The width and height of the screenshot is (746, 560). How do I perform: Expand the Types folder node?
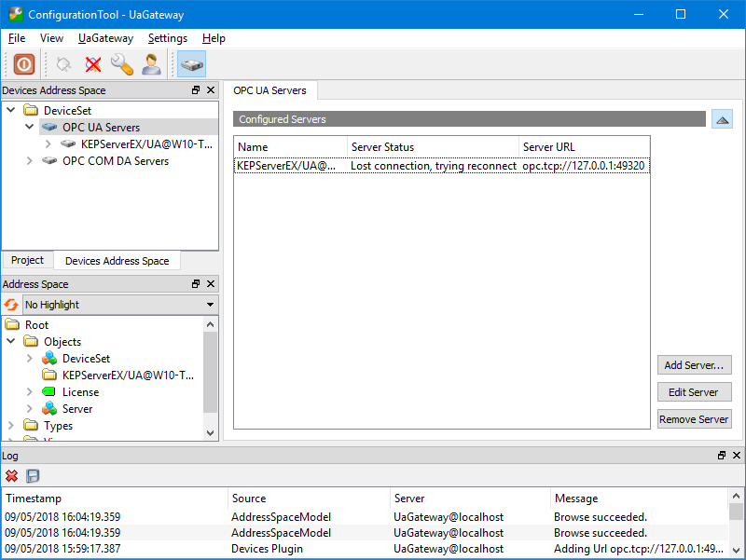pyautogui.click(x=9, y=426)
